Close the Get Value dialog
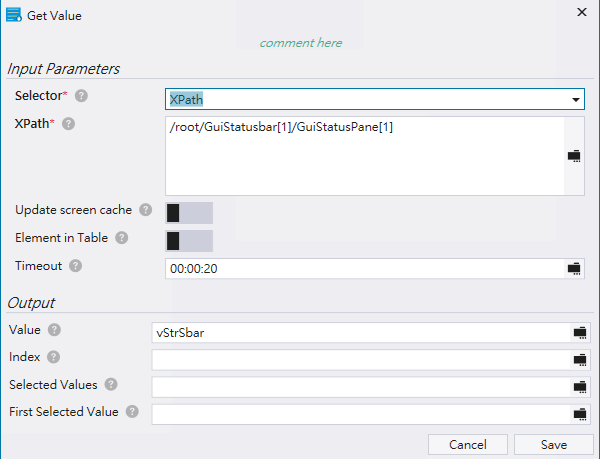The width and height of the screenshot is (600, 459). pos(582,12)
